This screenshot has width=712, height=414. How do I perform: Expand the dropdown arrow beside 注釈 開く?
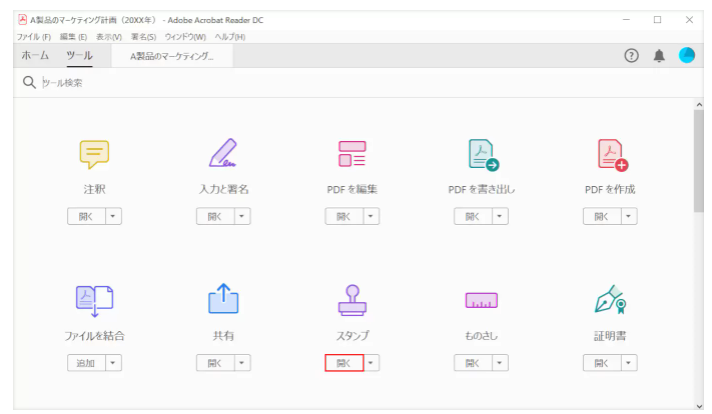tap(114, 216)
